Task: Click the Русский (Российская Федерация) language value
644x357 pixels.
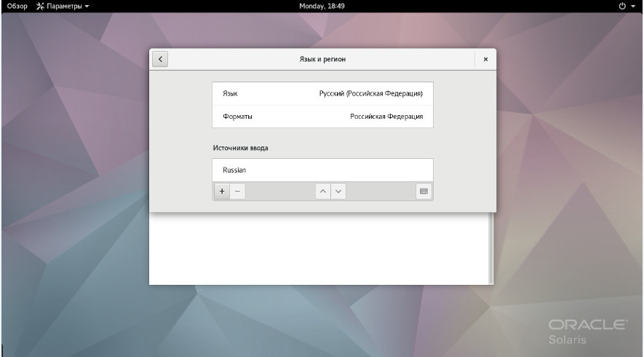Action: 370,93
